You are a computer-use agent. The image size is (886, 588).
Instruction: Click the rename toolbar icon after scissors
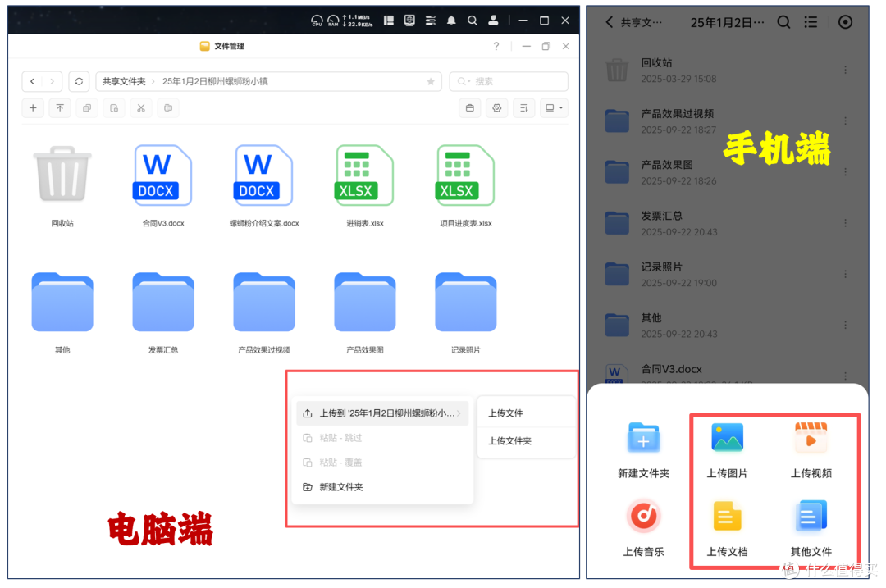168,108
